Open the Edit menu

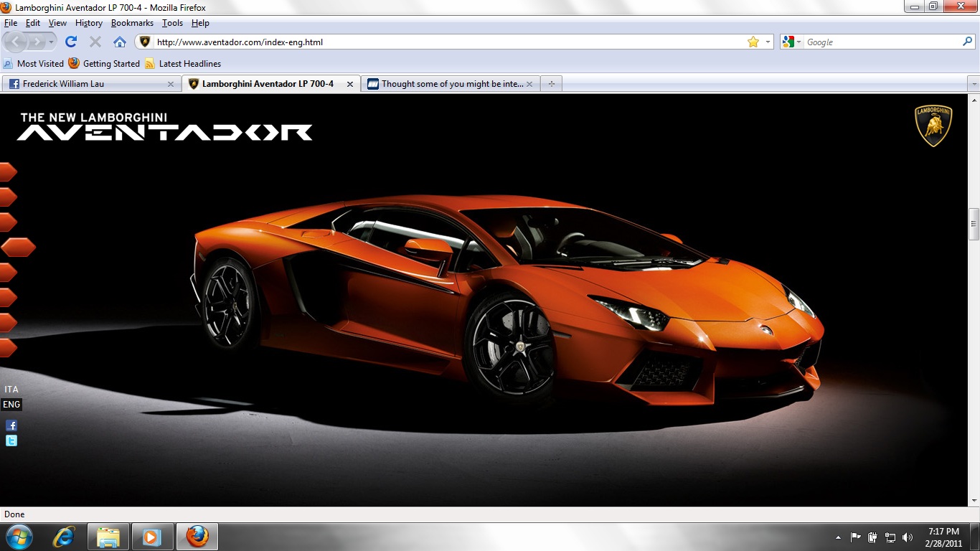33,23
